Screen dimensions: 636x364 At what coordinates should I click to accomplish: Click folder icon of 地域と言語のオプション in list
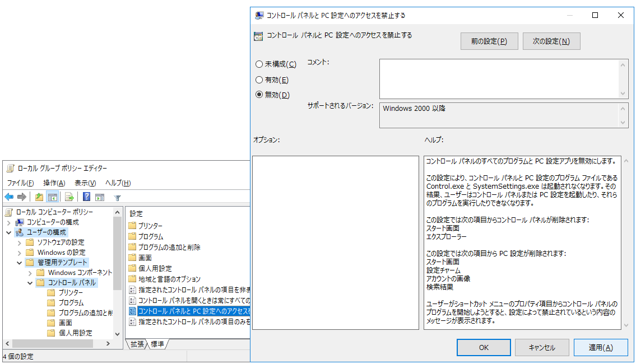pyautogui.click(x=132, y=279)
